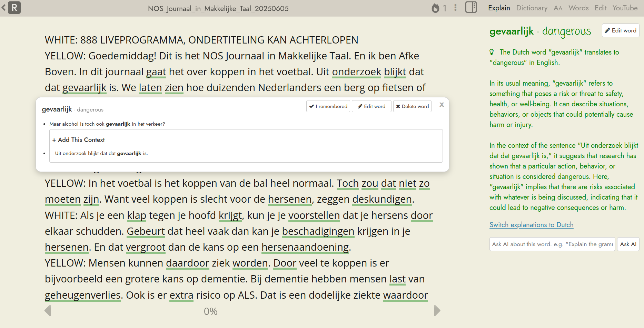Click the underlined word waardoor
Screen dimensions: 644x328
click(406, 295)
